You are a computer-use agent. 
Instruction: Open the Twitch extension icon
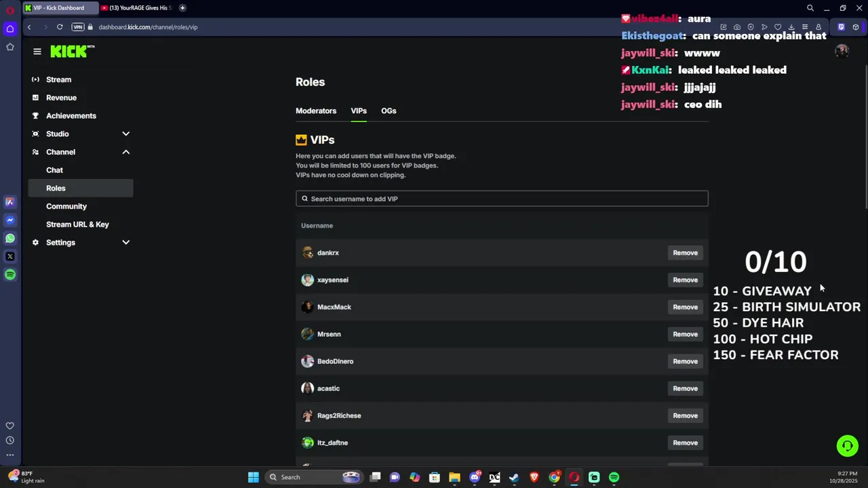coord(842,27)
